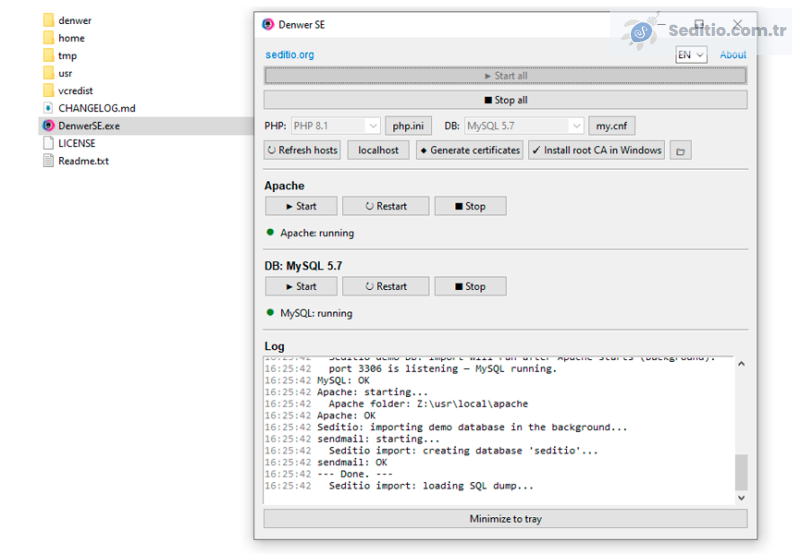This screenshot has height=554, width=800.
Task: Click the log scrollbar down arrow
Action: pyautogui.click(x=741, y=497)
